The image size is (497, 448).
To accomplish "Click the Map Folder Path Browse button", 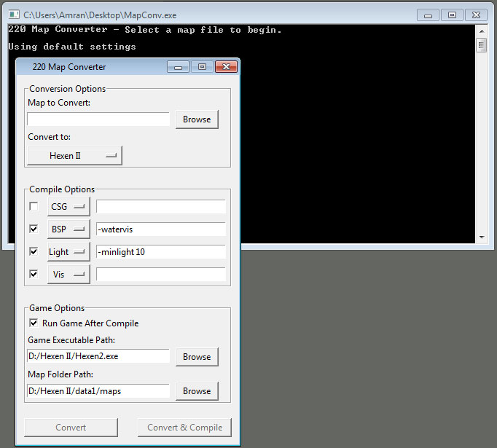I will coord(197,391).
